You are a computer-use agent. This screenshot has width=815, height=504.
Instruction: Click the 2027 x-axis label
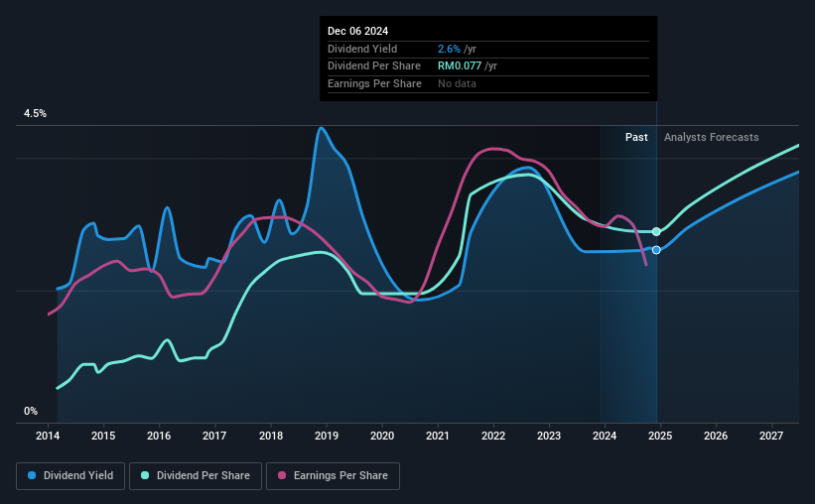(x=771, y=436)
